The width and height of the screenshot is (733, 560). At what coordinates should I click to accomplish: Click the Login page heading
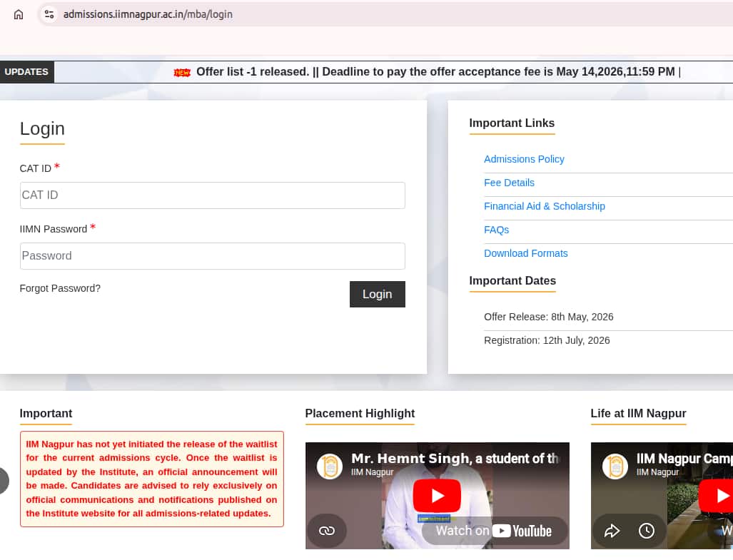42,128
